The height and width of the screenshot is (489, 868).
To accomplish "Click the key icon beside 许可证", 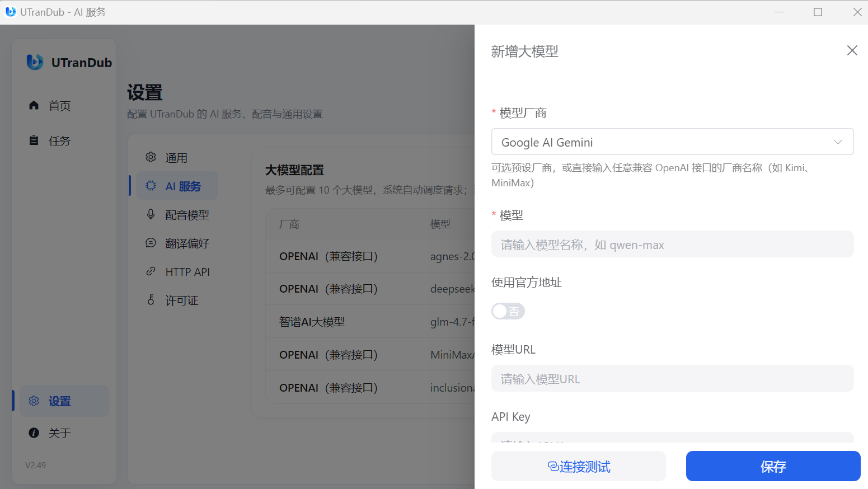I will [x=151, y=300].
